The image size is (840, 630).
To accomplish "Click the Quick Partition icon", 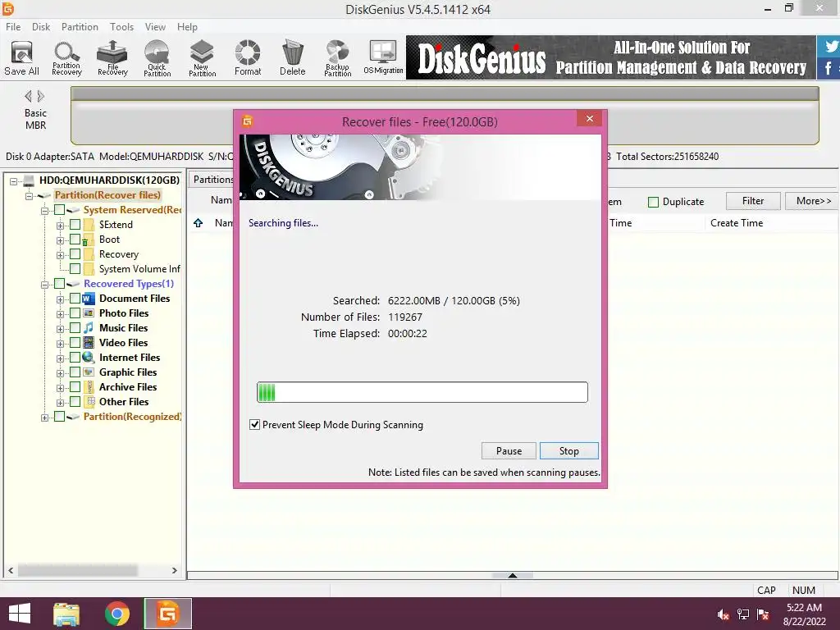I will click(x=157, y=58).
